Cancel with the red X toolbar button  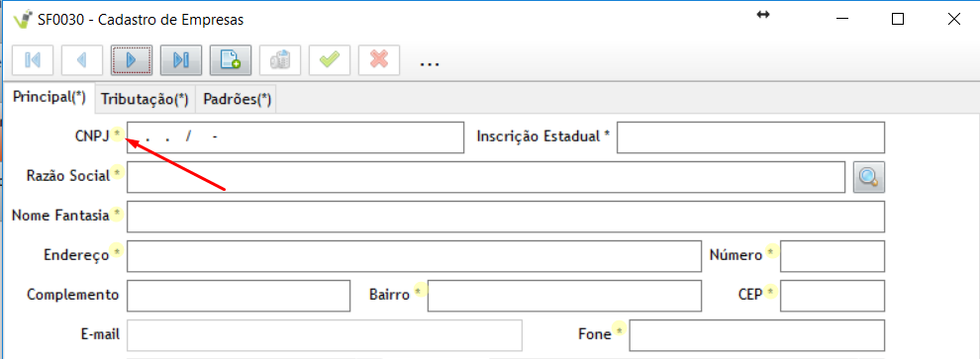[x=379, y=60]
